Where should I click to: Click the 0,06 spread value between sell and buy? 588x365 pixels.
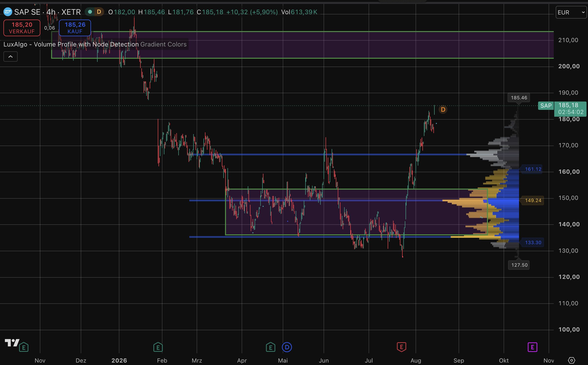pyautogui.click(x=49, y=28)
